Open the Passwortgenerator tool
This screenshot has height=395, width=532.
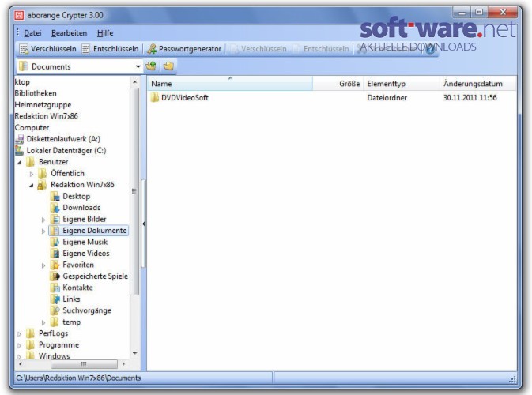click(x=184, y=49)
